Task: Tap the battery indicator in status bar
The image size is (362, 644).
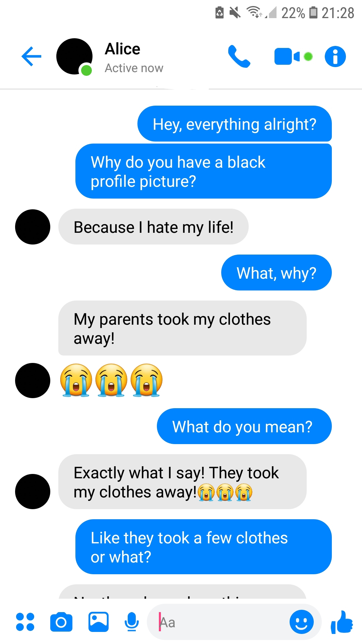Action: pyautogui.click(x=313, y=13)
